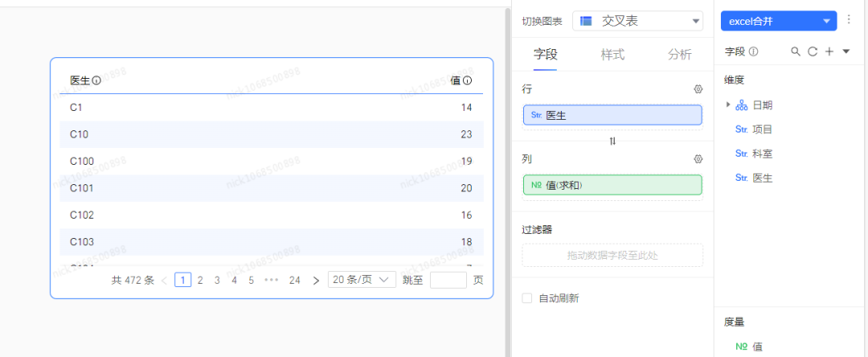The width and height of the screenshot is (868, 357).
Task: Click table row C100
Action: coord(272,161)
